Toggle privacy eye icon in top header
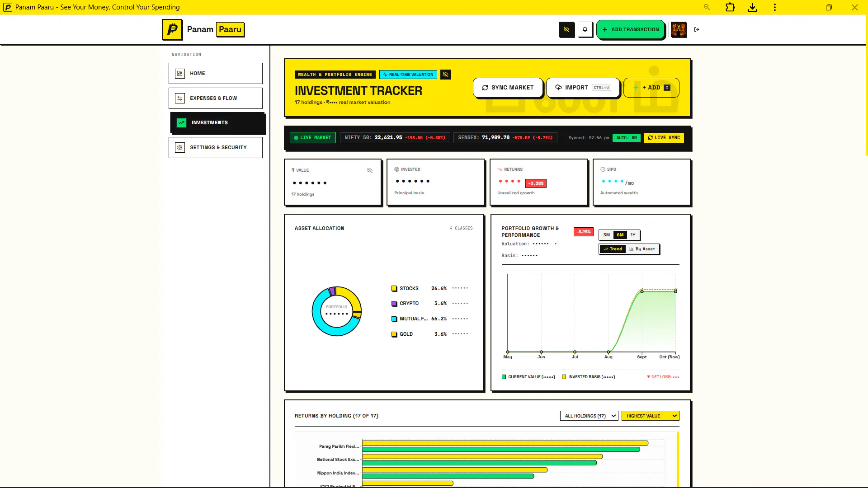This screenshot has width=868, height=488. pyautogui.click(x=566, y=29)
